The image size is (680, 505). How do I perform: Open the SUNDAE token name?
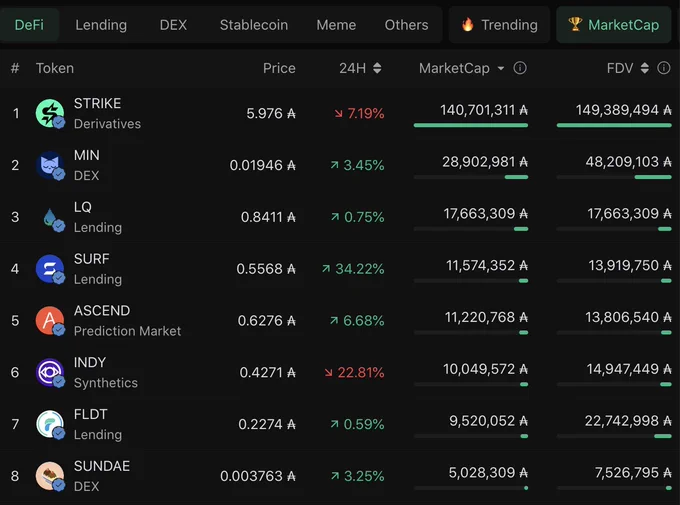pyautogui.click(x=102, y=466)
